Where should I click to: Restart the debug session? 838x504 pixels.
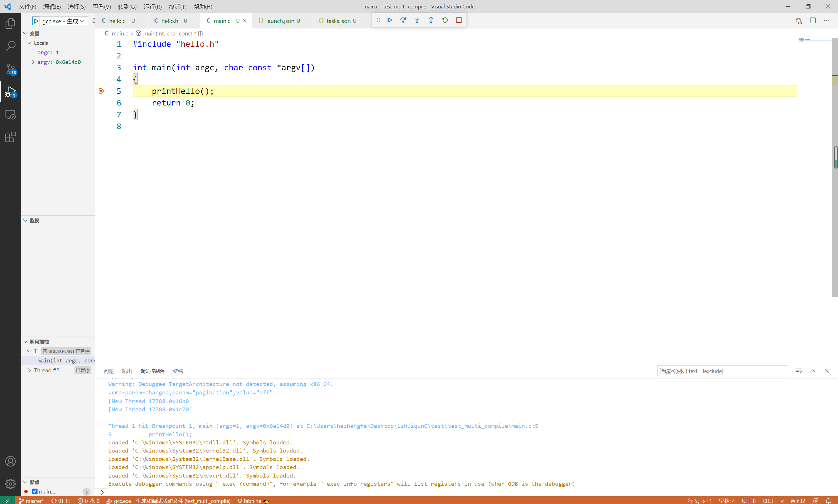(445, 20)
